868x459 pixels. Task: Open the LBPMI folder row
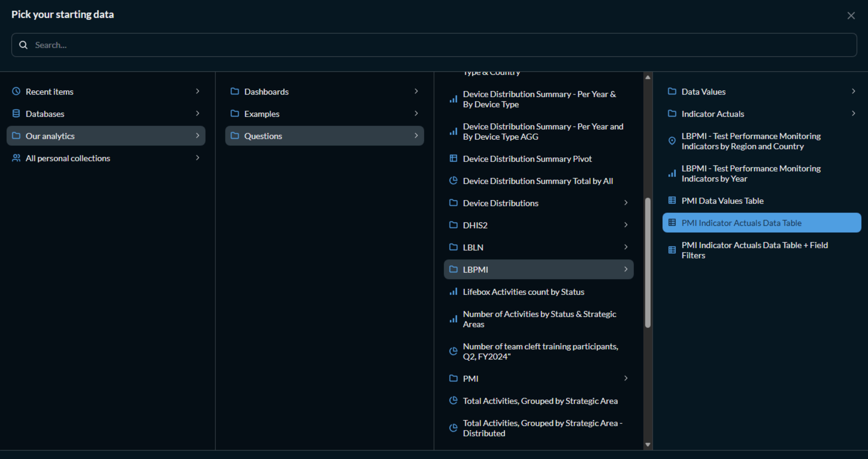pos(539,269)
